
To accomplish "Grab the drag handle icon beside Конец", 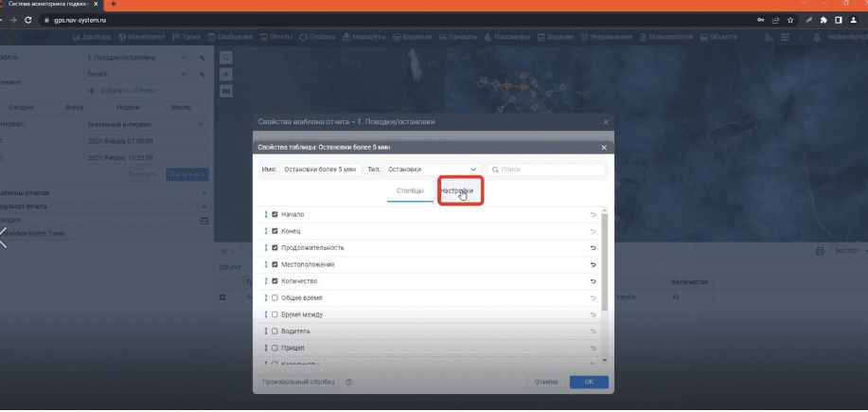I will pyautogui.click(x=266, y=231).
